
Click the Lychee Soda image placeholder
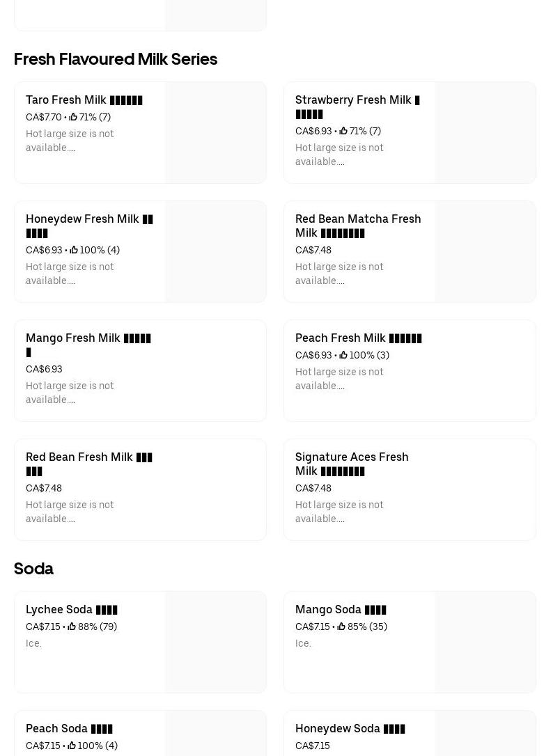click(216, 643)
